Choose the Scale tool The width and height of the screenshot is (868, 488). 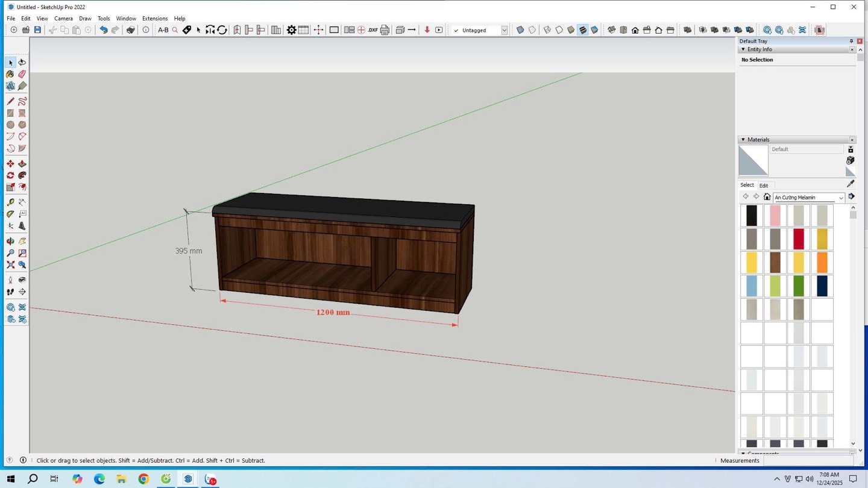tap(10, 187)
